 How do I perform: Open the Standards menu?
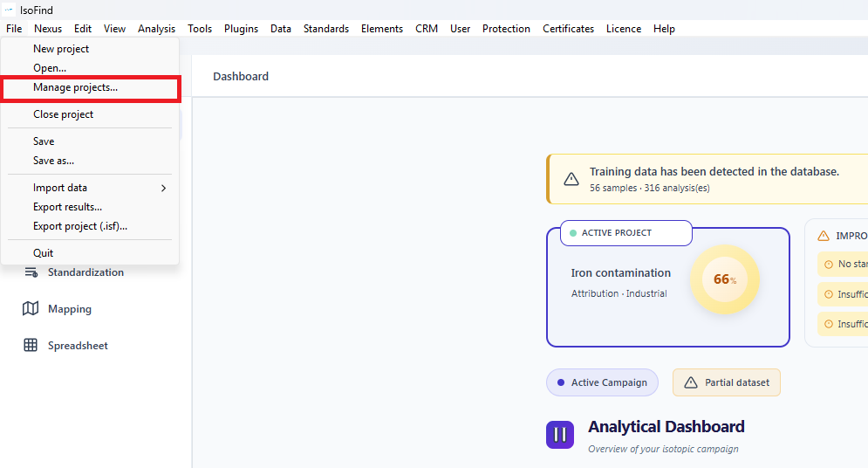click(326, 29)
